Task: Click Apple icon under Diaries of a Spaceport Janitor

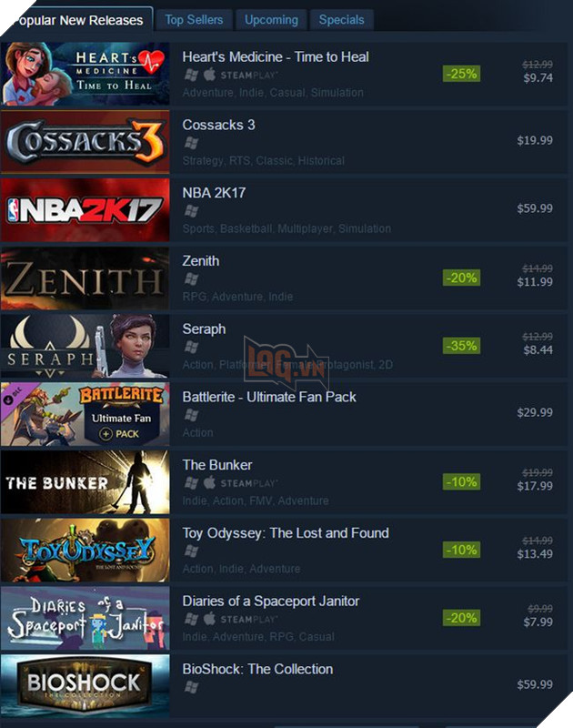Action: [x=210, y=619]
